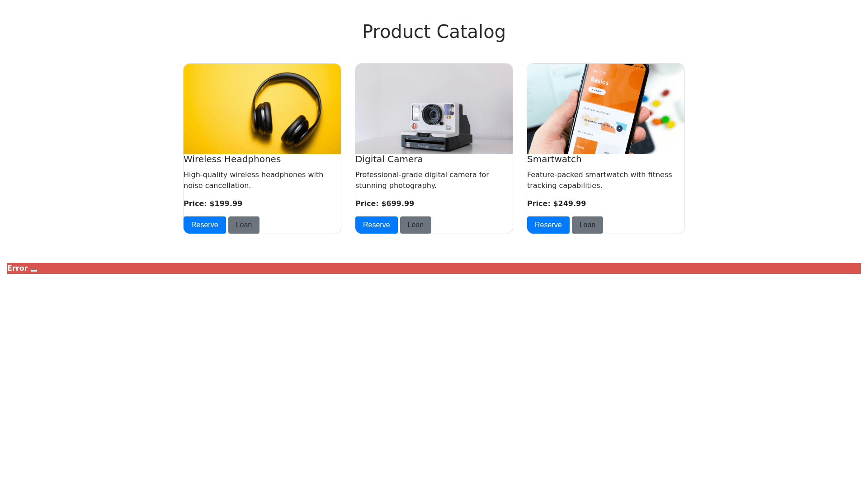Click the headphones product image
This screenshot has width=868, height=488.
pyautogui.click(x=262, y=109)
